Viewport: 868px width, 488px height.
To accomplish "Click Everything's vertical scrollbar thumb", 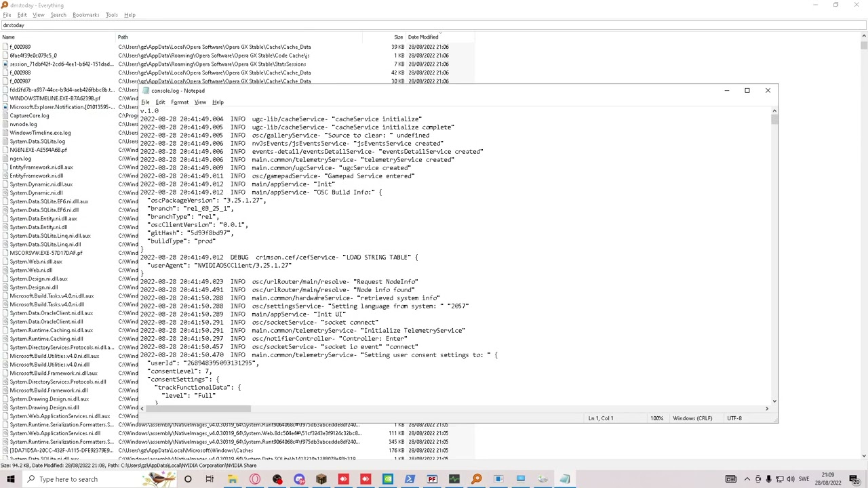I will pyautogui.click(x=864, y=45).
